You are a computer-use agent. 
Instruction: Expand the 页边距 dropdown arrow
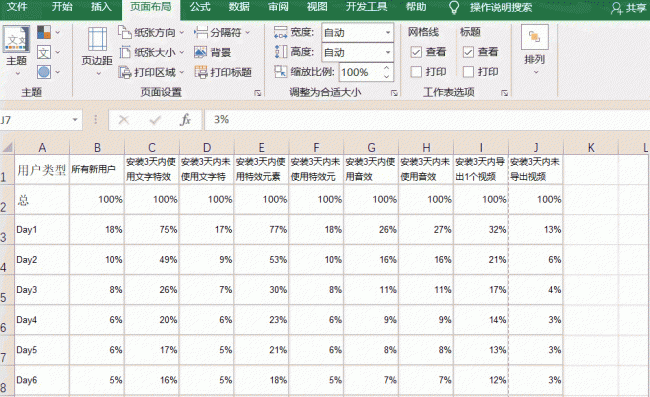99,74
